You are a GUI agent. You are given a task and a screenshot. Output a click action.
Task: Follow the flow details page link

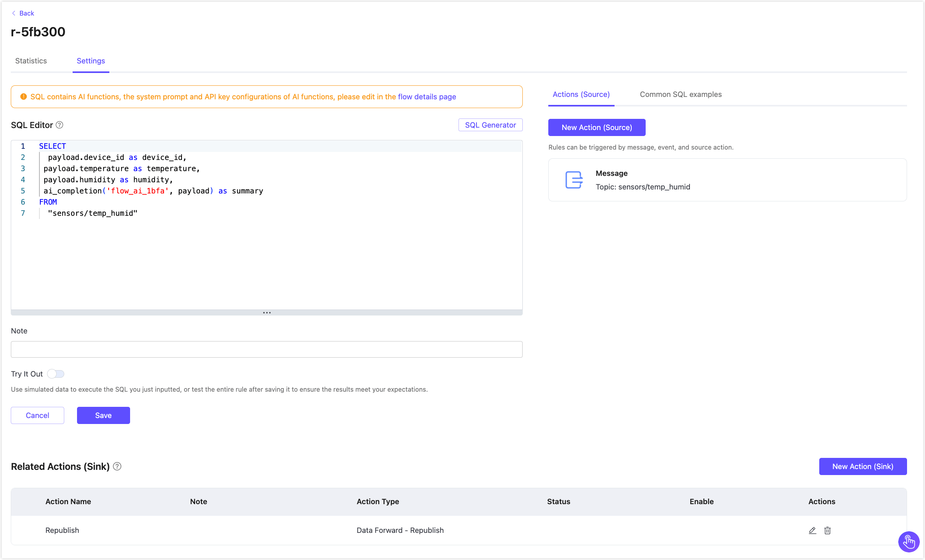(x=426, y=97)
